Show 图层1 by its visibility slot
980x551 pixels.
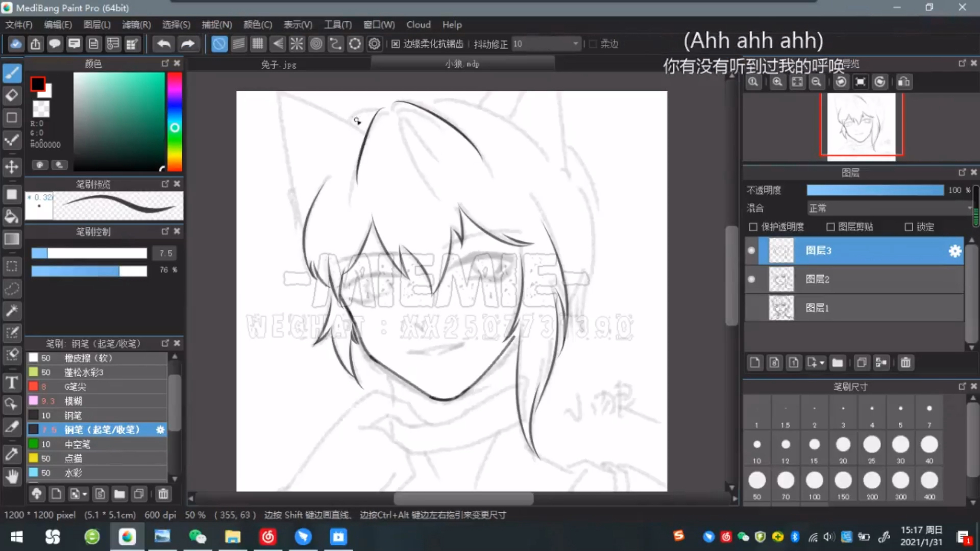point(751,308)
